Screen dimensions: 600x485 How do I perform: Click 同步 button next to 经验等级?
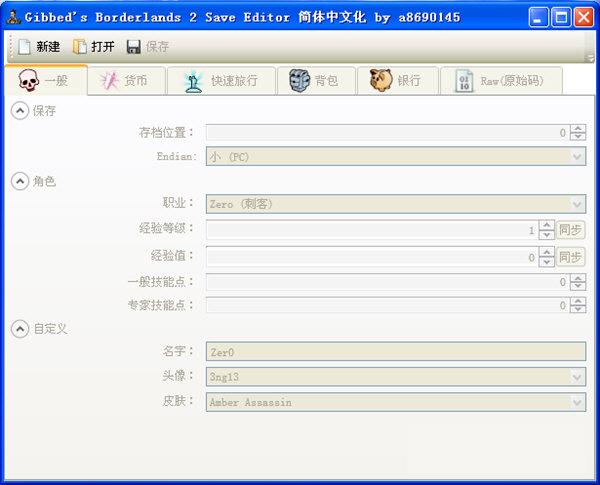pos(570,230)
